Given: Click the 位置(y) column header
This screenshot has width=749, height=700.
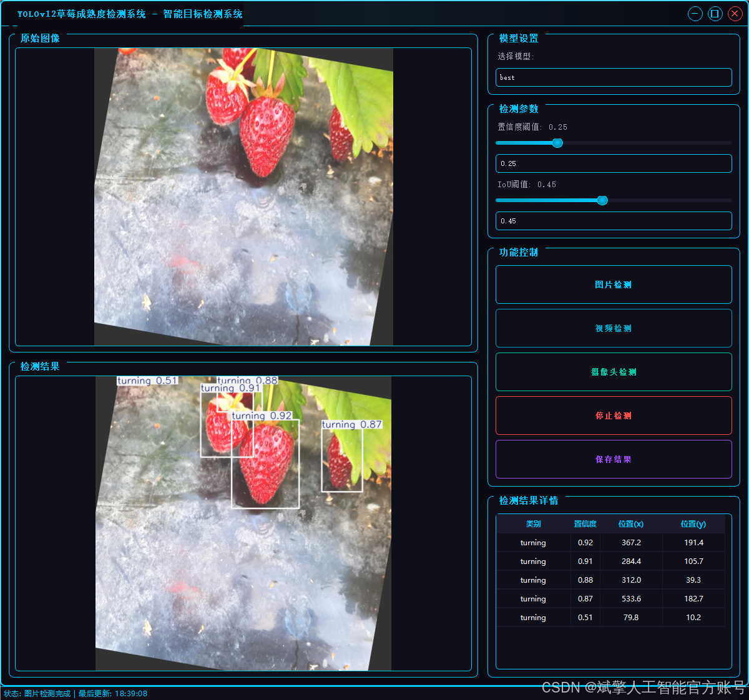Looking at the screenshot, I should (x=693, y=524).
